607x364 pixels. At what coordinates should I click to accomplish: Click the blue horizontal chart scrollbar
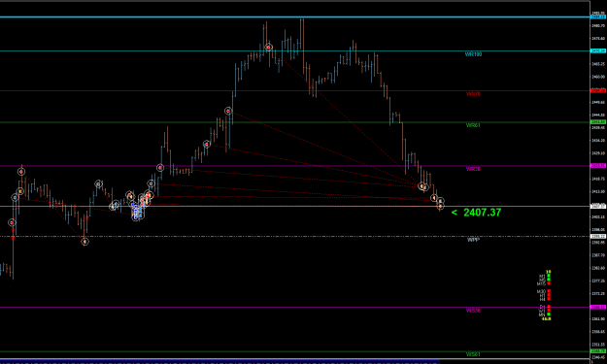click(x=219, y=362)
